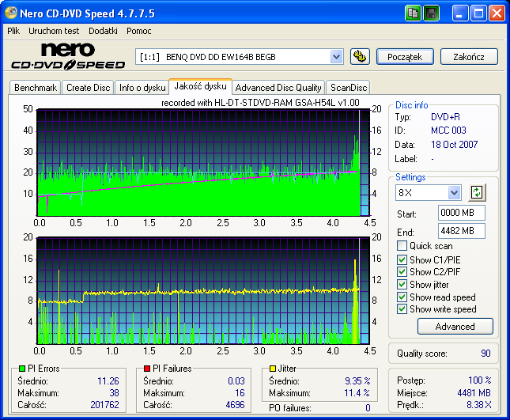Screen dimensions: 510x420
Task: Switch to the ScanDisc tab
Action: (x=348, y=88)
